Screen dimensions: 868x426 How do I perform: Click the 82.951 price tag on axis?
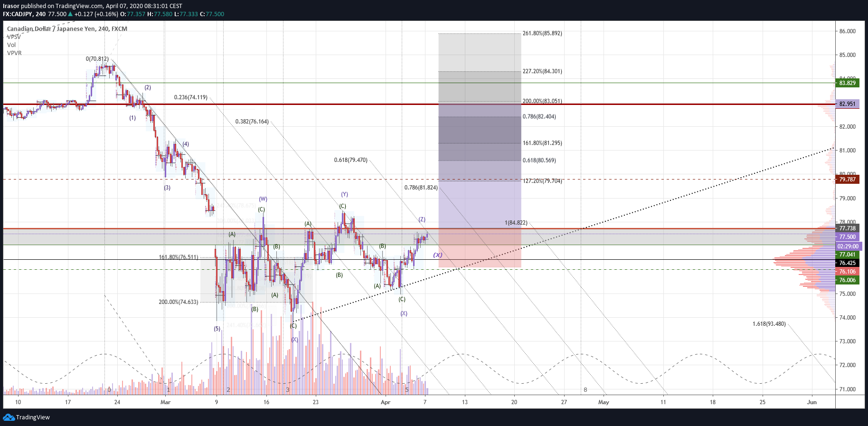point(847,104)
